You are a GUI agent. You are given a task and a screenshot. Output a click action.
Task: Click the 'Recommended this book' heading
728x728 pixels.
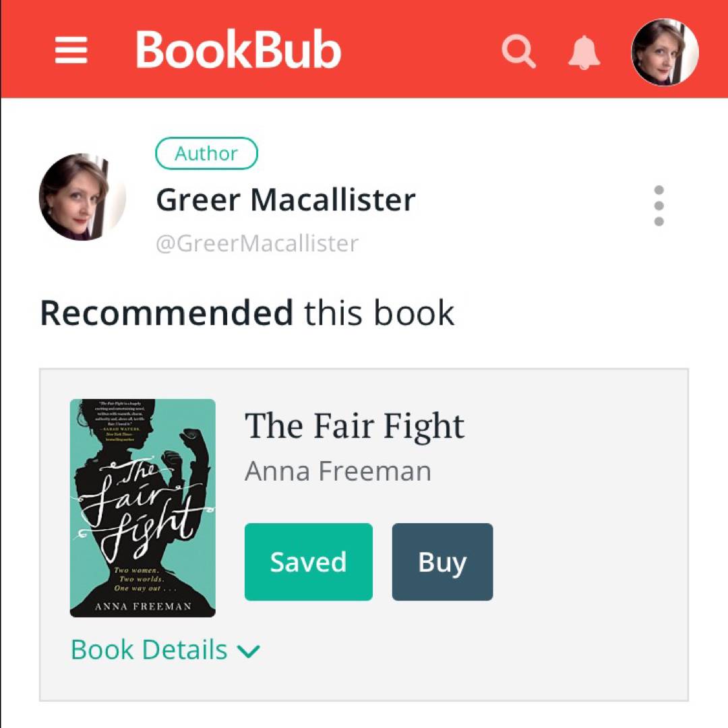tap(247, 313)
